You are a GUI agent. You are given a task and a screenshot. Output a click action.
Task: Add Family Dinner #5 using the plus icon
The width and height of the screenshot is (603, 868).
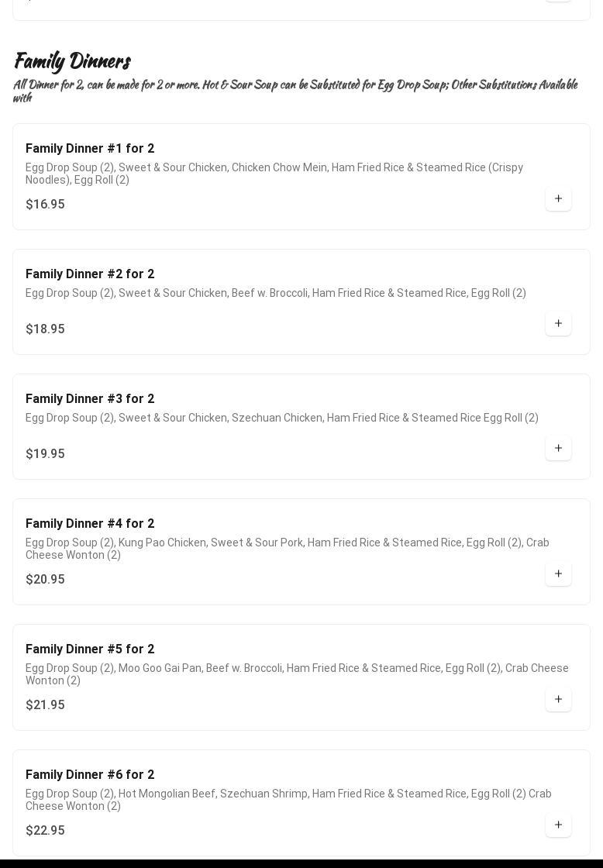pos(558,699)
